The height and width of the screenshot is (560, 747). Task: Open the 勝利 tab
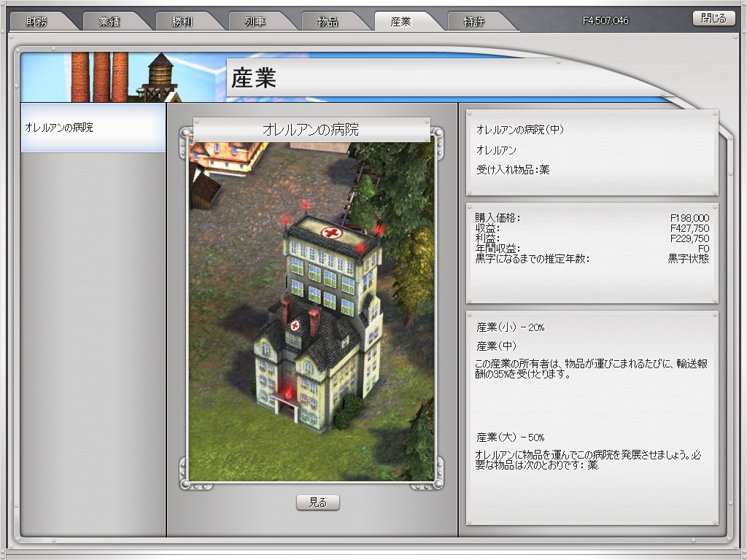pyautogui.click(x=183, y=22)
